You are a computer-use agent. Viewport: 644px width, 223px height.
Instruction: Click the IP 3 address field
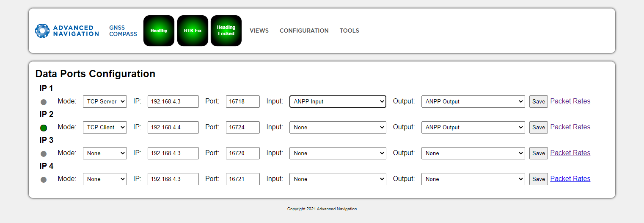pos(173,153)
